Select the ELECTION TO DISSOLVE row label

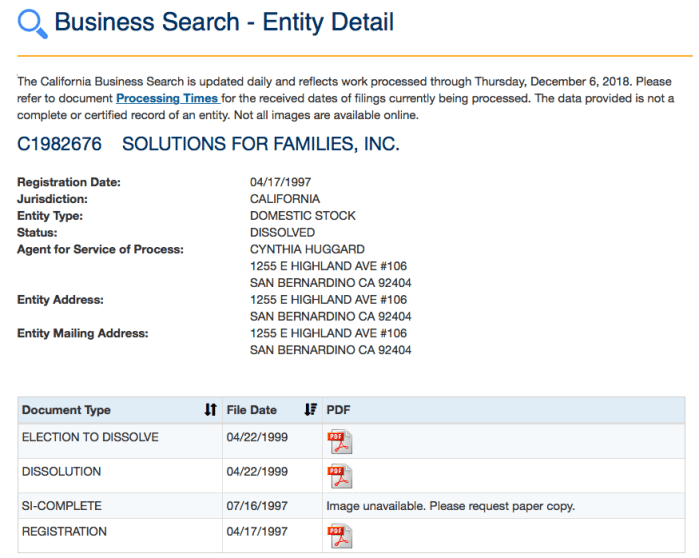[90, 437]
